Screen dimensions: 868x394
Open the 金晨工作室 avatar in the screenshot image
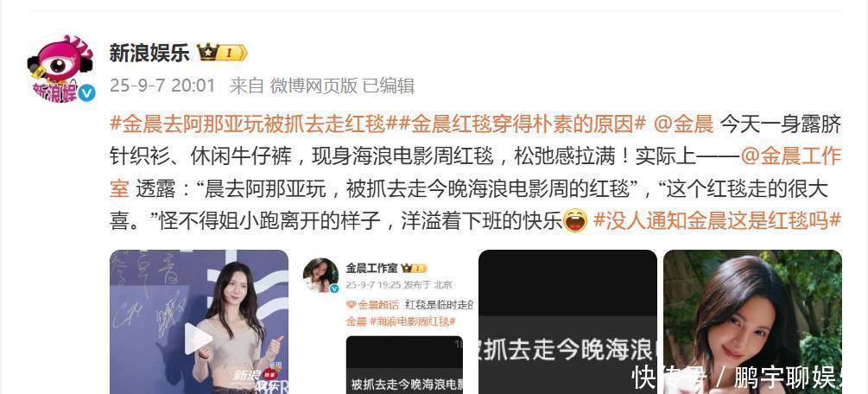coord(321,275)
